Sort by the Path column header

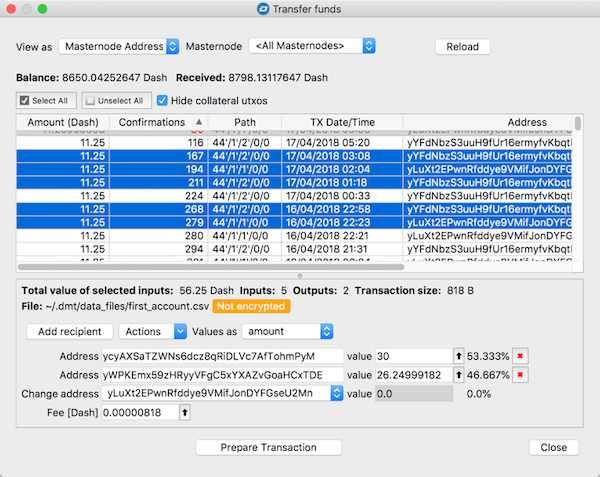pyautogui.click(x=245, y=122)
